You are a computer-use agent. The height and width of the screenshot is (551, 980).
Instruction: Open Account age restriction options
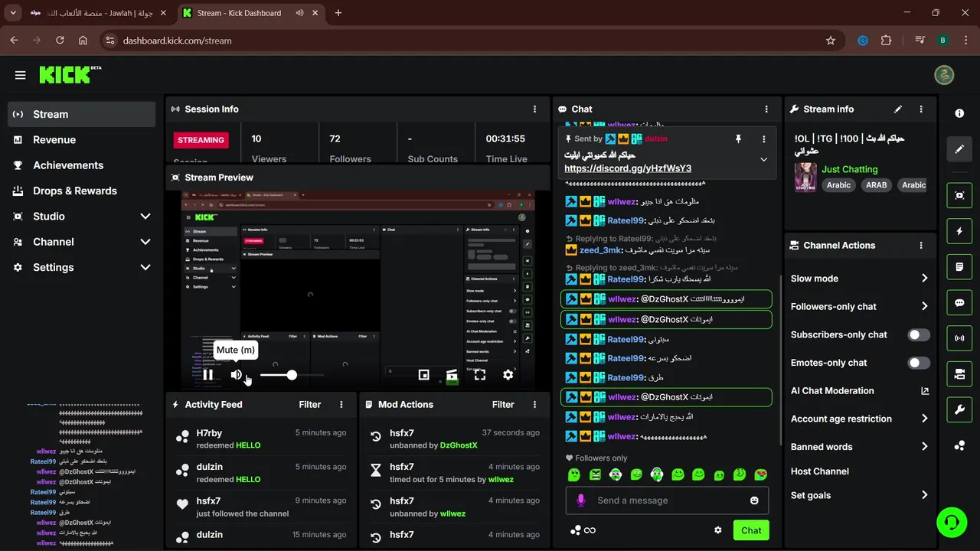[x=860, y=419]
